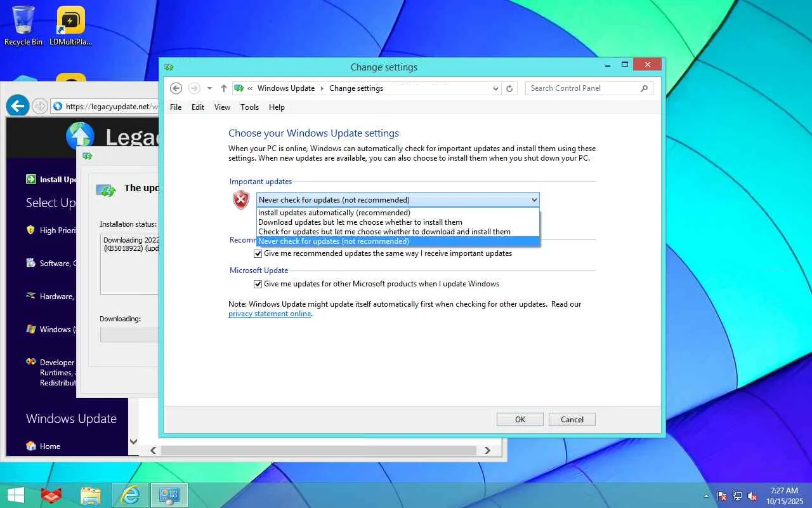The height and width of the screenshot is (508, 812).
Task: Select the Developer Runtimes sidebar icon
Action: (30, 362)
